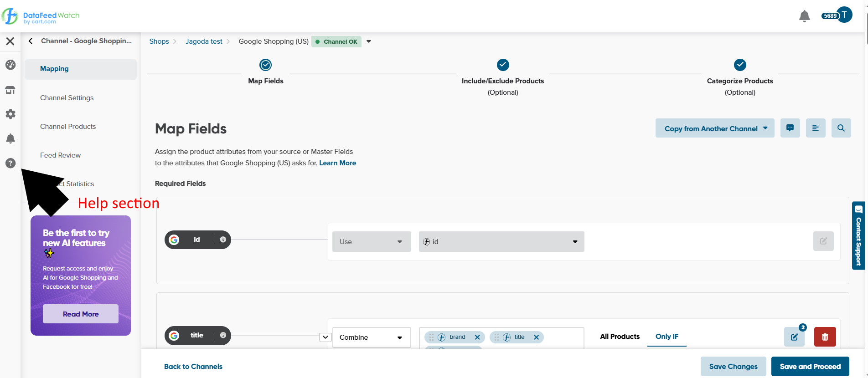Click the red trash delete icon for title
868x378 pixels.
[x=825, y=337]
